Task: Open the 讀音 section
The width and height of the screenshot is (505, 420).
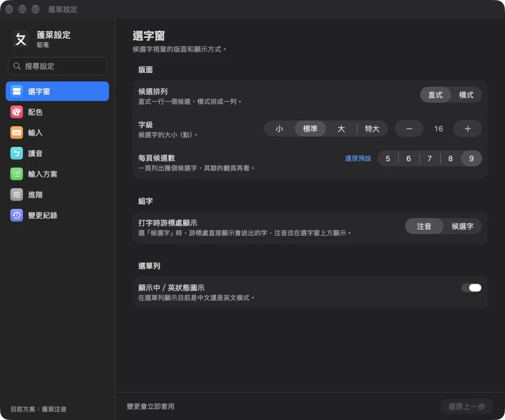Action: 57,153
